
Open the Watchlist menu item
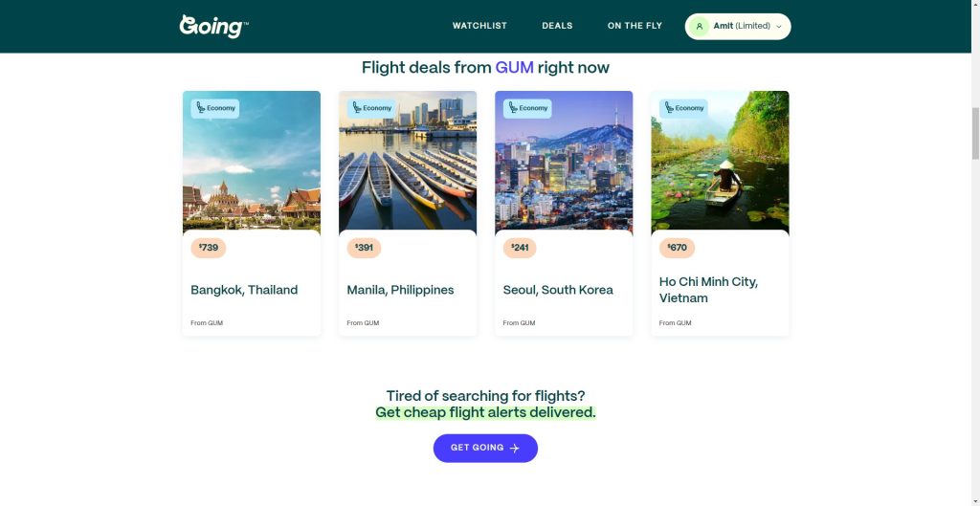tap(479, 26)
